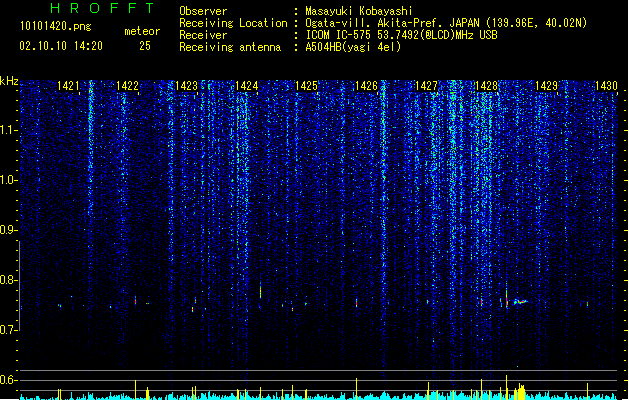Click observer name Masayuki Kobayashi
This screenshot has width=629, height=400.
359,11
